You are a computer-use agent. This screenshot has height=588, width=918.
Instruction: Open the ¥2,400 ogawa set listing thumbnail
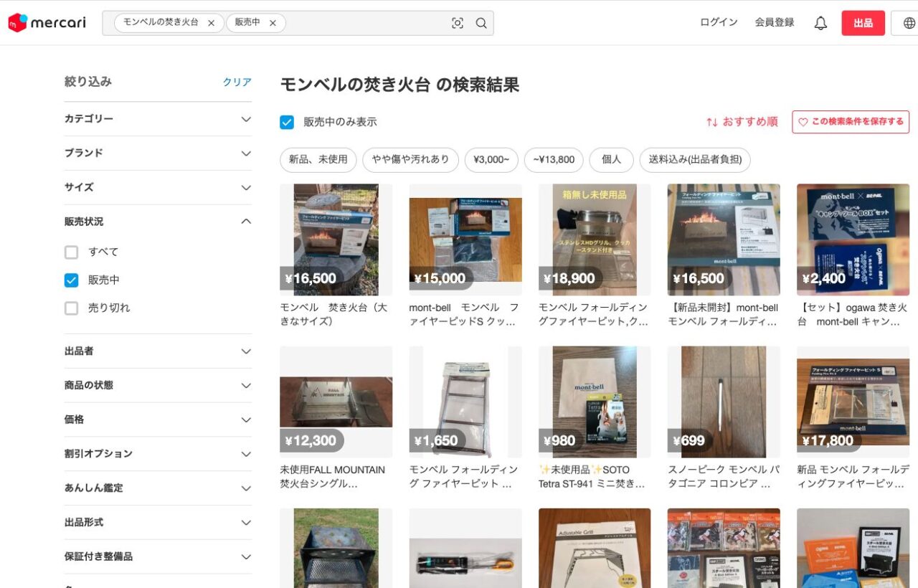coord(853,240)
